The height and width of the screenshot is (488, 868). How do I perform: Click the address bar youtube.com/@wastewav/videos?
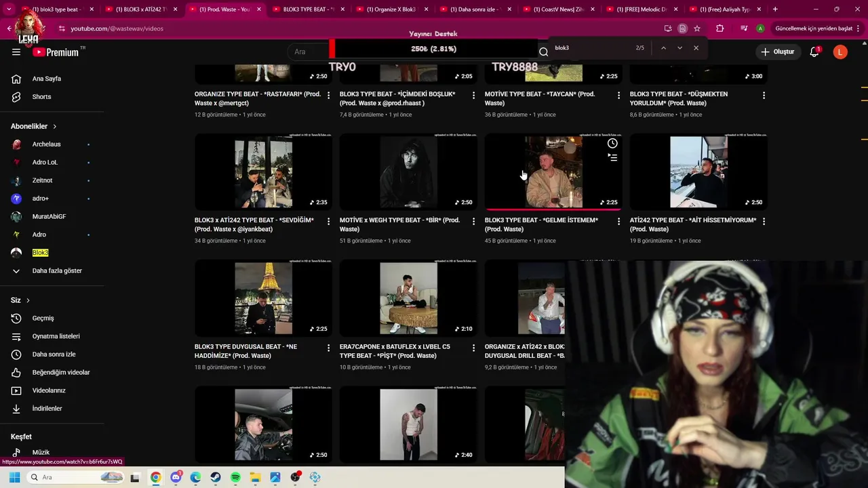[x=117, y=28]
